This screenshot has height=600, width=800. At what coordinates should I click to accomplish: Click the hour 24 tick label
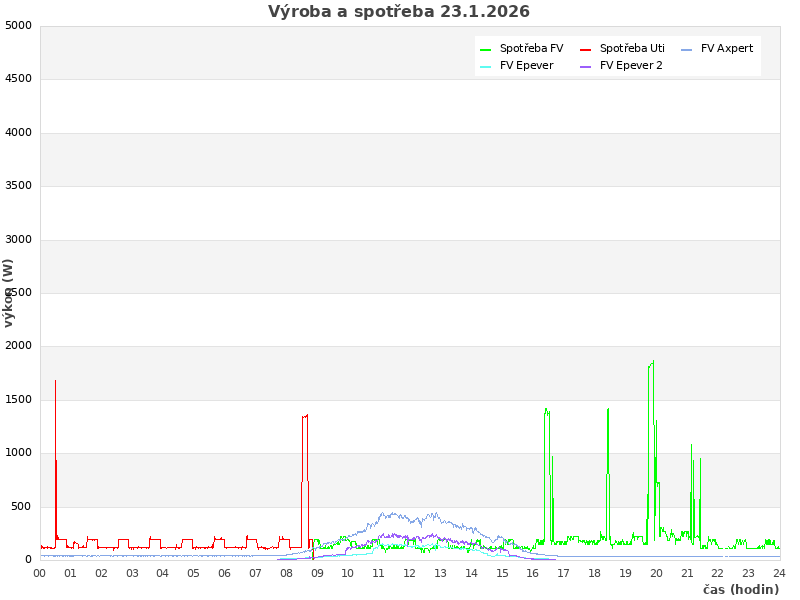point(779,574)
